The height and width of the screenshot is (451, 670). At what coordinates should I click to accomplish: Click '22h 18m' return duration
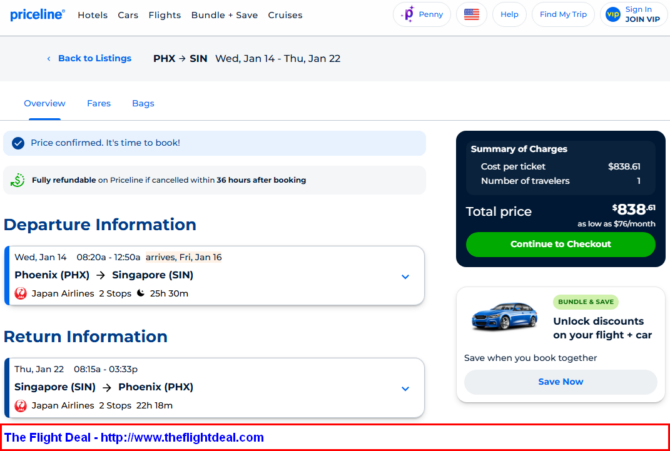[154, 406]
